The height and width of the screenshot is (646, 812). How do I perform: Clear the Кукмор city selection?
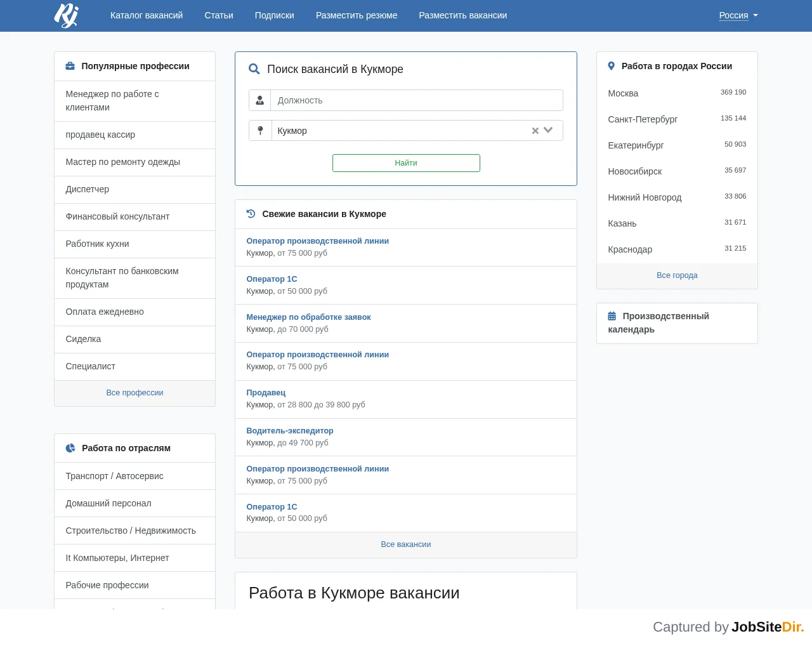[535, 131]
